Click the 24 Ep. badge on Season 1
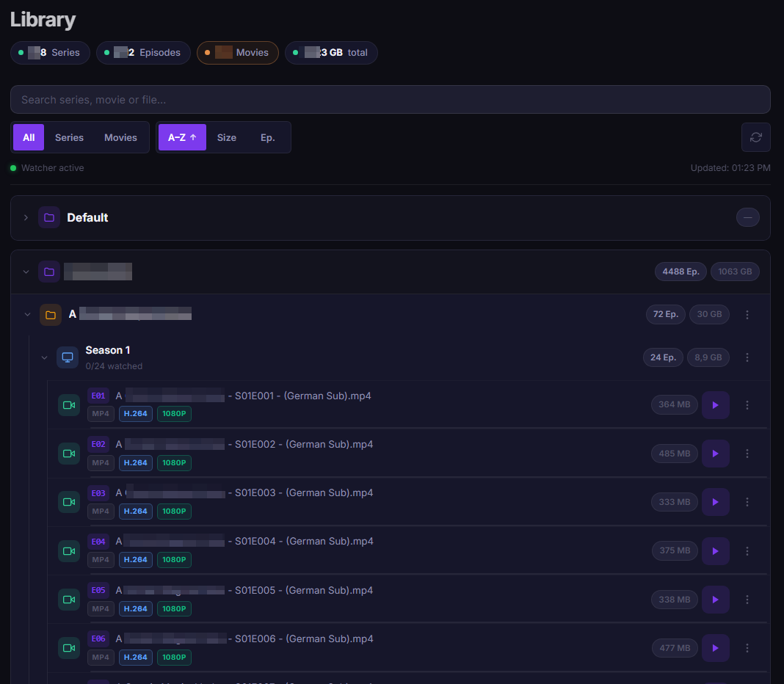Image resolution: width=784 pixels, height=684 pixels. tap(663, 357)
